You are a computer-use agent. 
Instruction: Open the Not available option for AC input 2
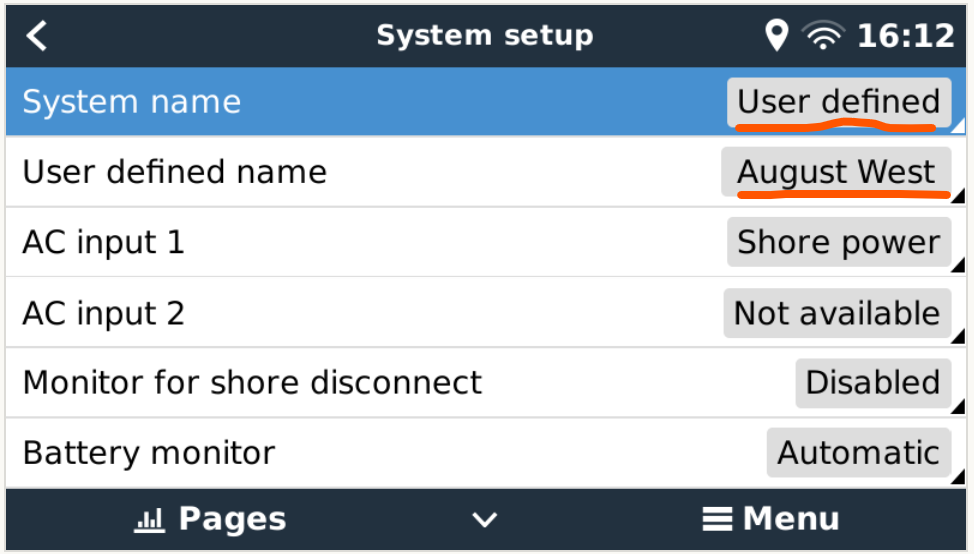837,312
